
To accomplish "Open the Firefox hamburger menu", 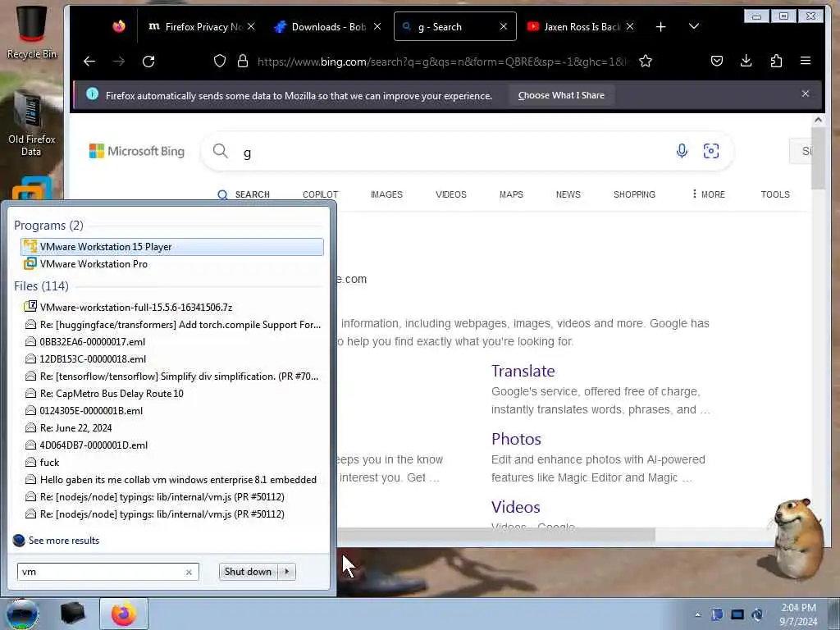I will point(806,61).
